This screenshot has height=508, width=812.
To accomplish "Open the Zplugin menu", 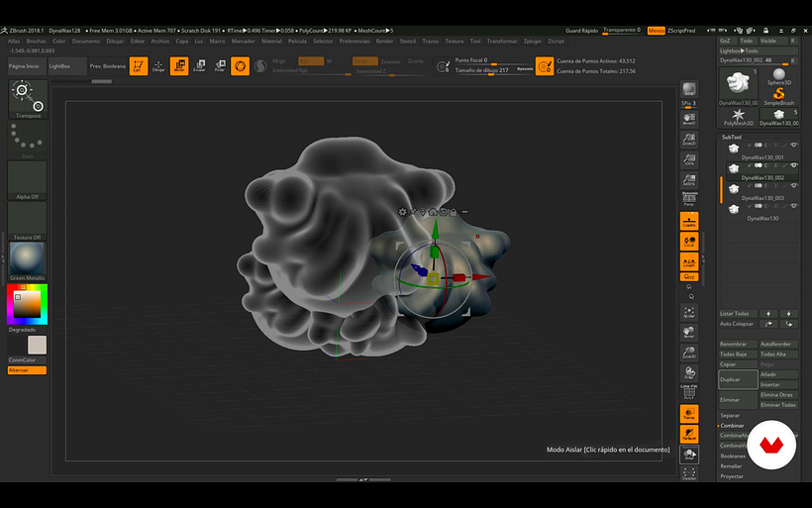I will point(533,41).
